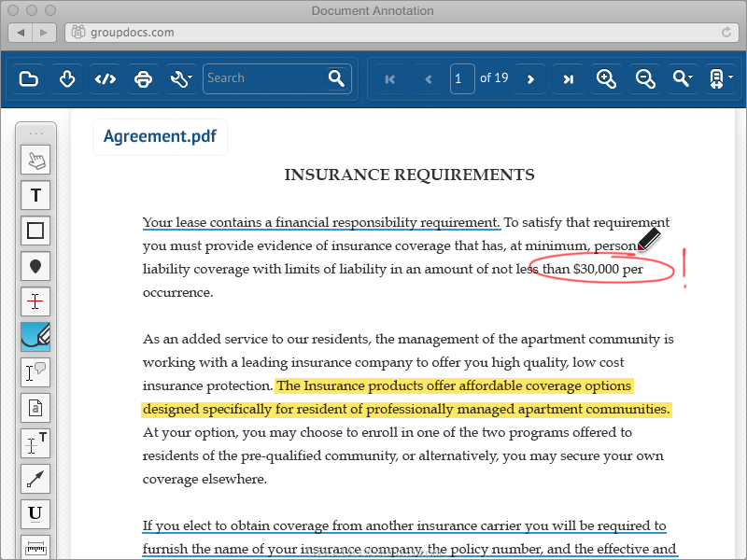Image resolution: width=747 pixels, height=560 pixels.
Task: Click the INSURANCE REQUIREMENTS heading
Action: pos(409,175)
